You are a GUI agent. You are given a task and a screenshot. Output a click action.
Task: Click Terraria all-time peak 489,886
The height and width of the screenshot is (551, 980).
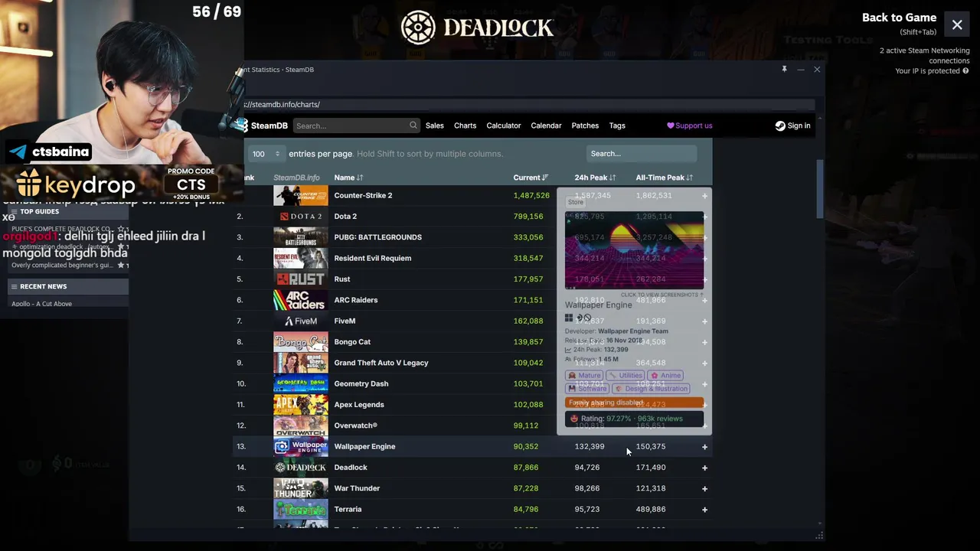point(651,510)
